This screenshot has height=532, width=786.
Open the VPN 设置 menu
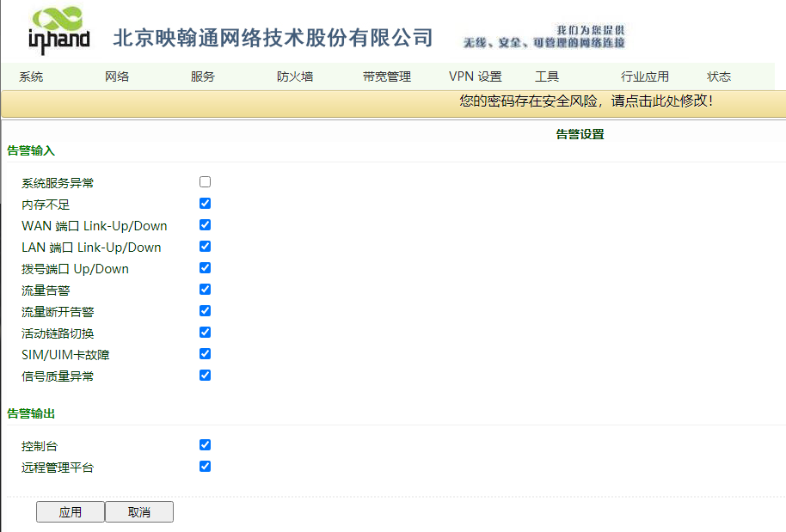point(475,76)
